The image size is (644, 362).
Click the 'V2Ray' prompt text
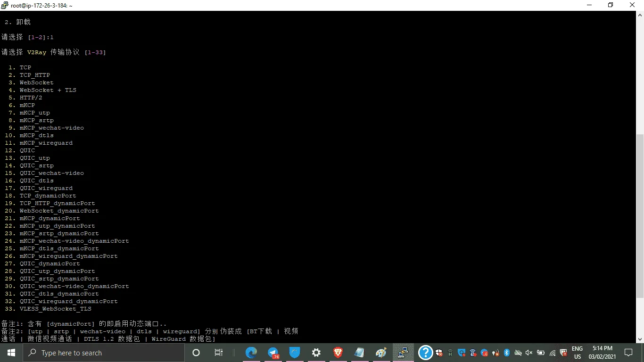click(x=37, y=52)
